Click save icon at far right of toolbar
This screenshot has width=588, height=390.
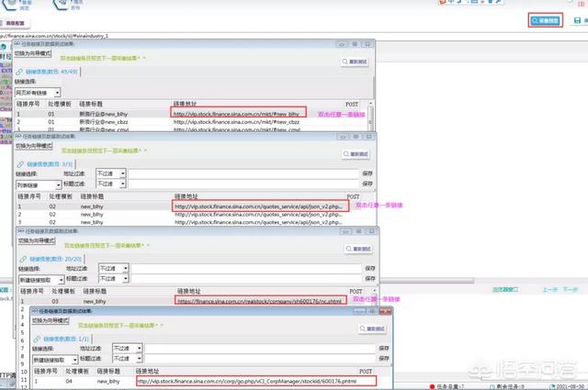coord(578,20)
